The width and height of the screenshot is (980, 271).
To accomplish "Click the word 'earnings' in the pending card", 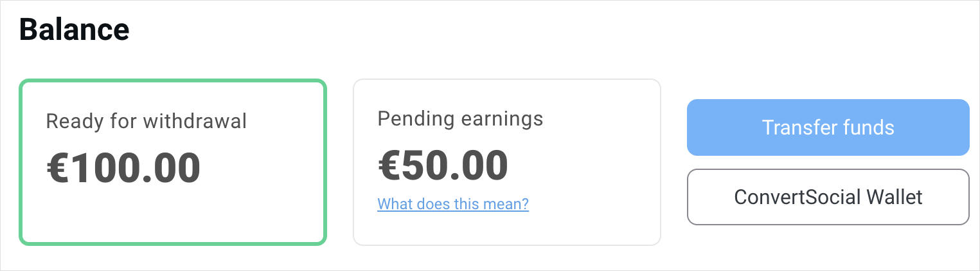I will click(x=503, y=118).
